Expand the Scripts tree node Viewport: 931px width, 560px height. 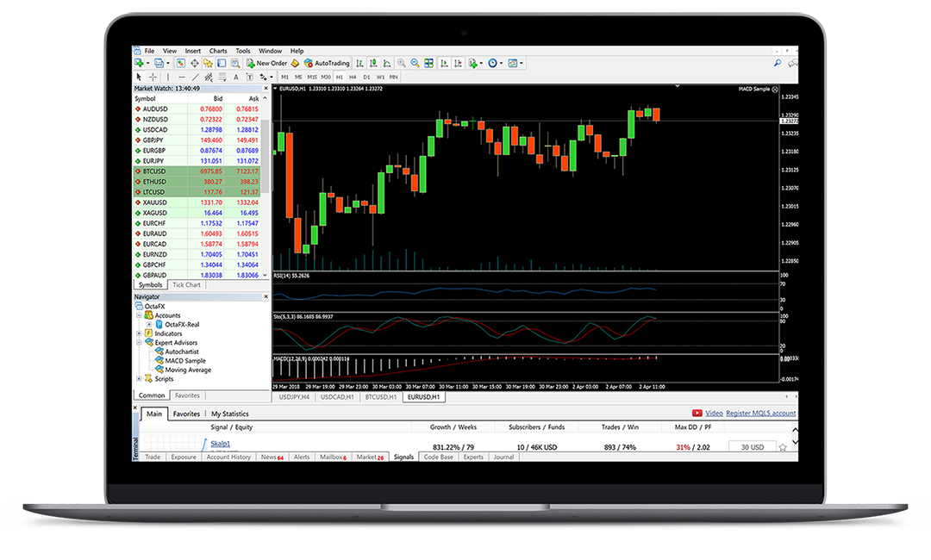pos(139,378)
